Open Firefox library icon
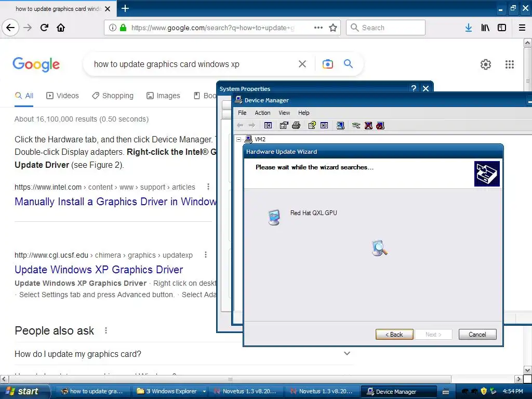 click(x=485, y=28)
